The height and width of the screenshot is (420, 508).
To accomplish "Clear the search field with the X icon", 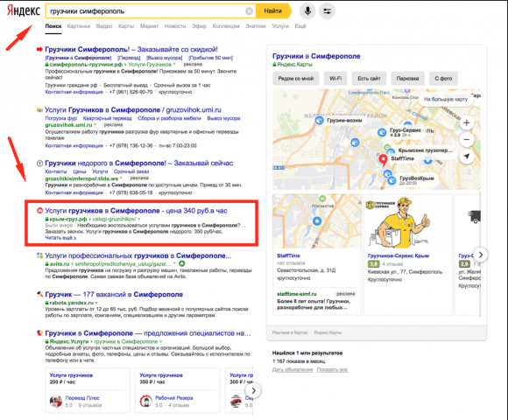I will point(249,11).
